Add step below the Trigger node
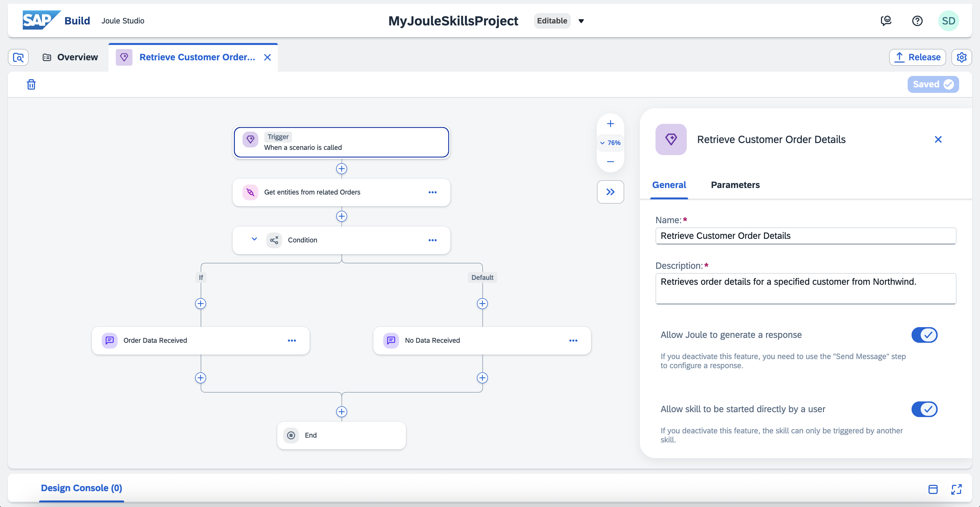Viewport: 980px width, 507px height. [341, 168]
